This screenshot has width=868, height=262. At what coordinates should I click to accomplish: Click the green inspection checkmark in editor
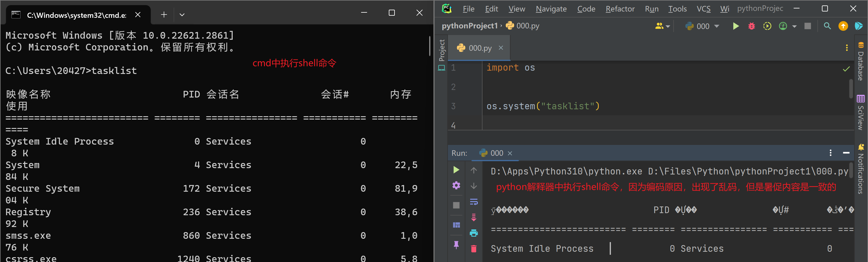[x=846, y=69]
